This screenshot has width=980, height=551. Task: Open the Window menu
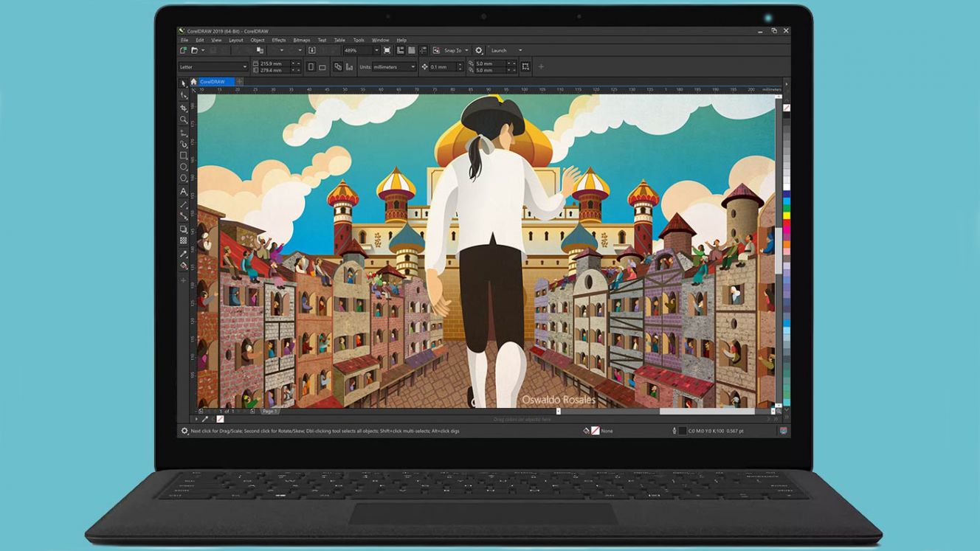(380, 40)
